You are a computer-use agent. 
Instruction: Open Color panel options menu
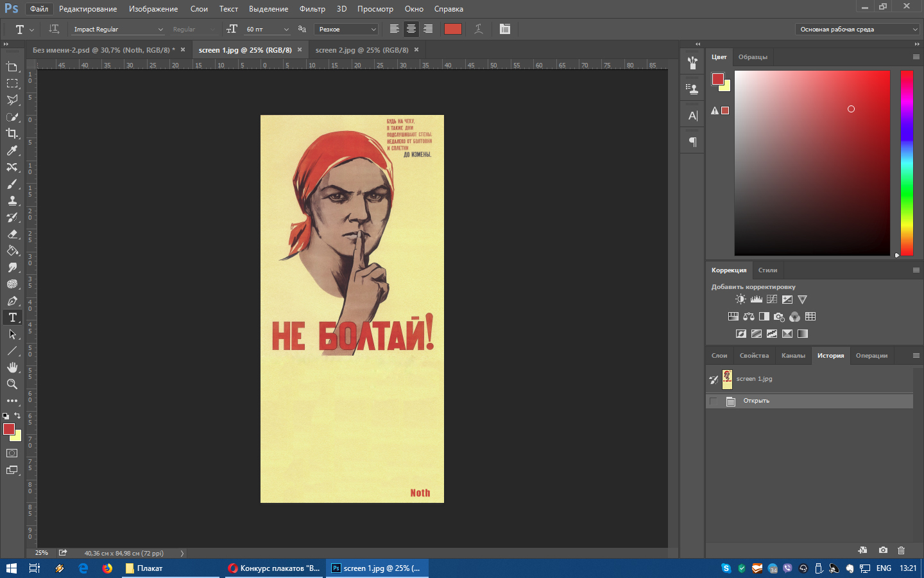pos(916,57)
